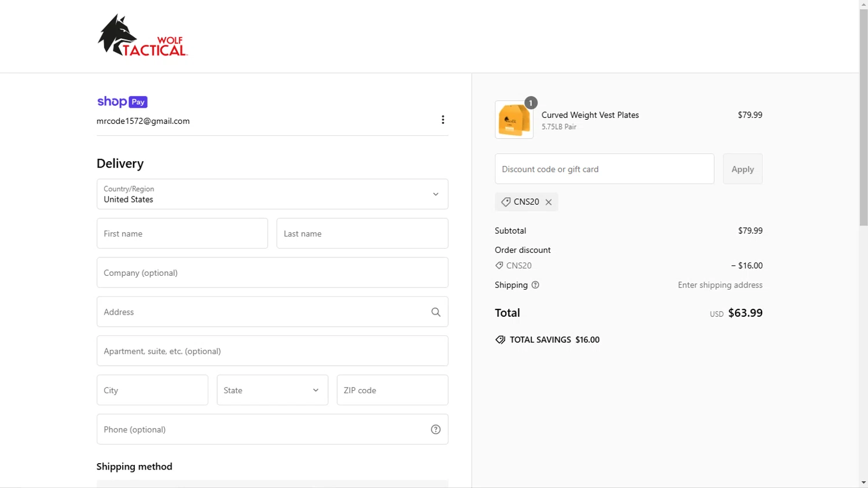Viewport: 868px width, 488px height.
Task: Click the Order discount CNS20 tag icon
Action: pos(499,265)
